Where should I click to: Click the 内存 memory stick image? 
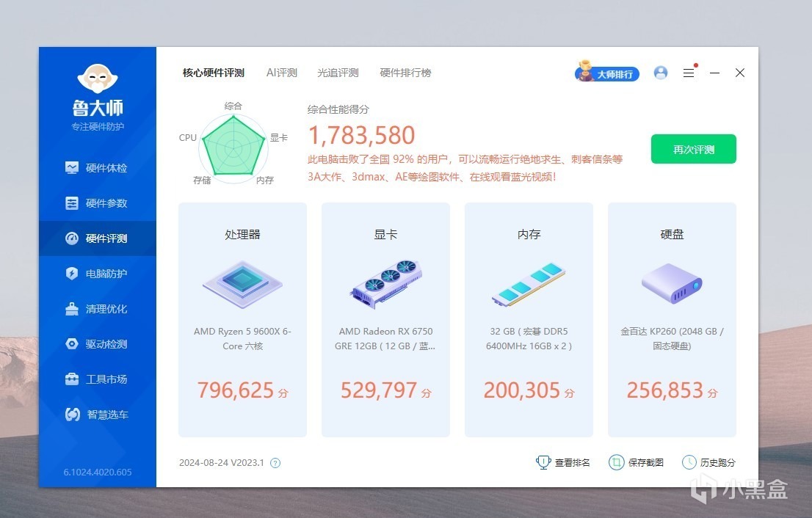click(x=529, y=284)
